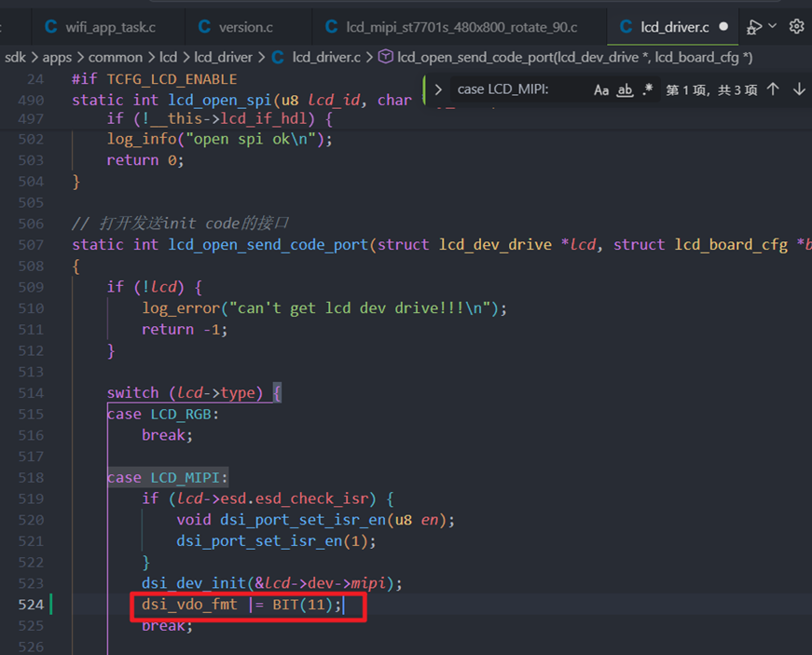Click the Run/Debug icon in editor toolbar

point(754,27)
